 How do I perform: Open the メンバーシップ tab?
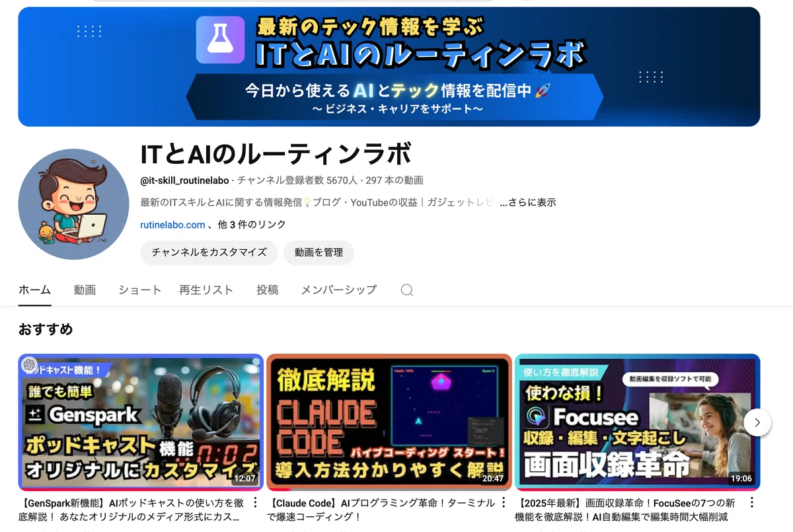338,289
